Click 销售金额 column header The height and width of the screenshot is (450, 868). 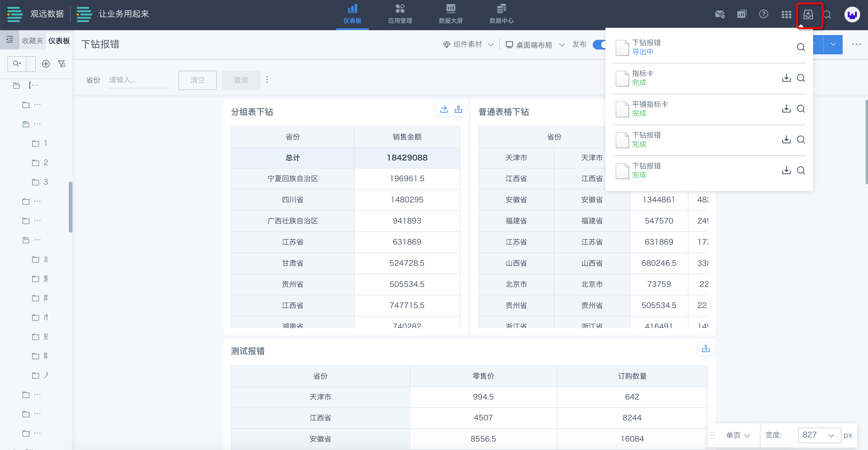pos(407,137)
